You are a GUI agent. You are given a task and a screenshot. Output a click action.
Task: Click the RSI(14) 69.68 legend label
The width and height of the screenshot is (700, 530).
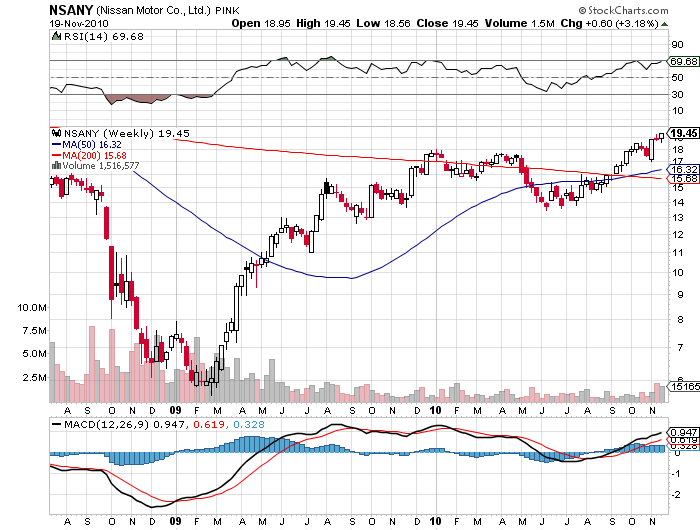coord(104,37)
